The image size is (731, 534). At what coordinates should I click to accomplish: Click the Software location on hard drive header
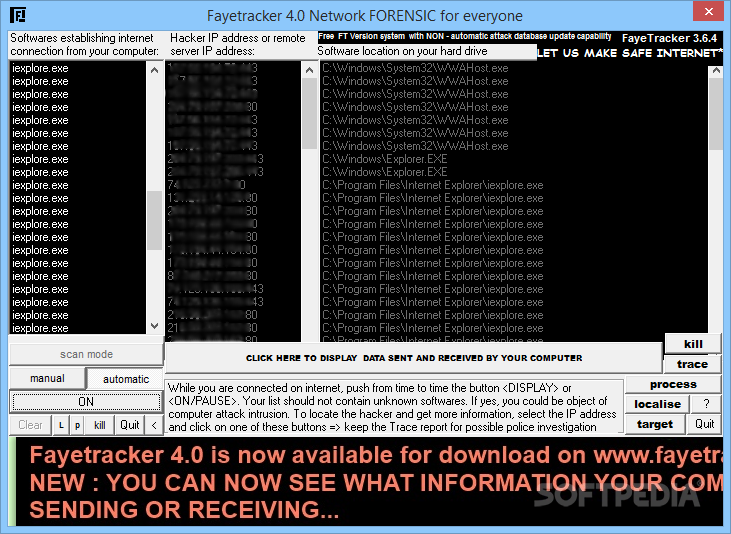point(402,51)
